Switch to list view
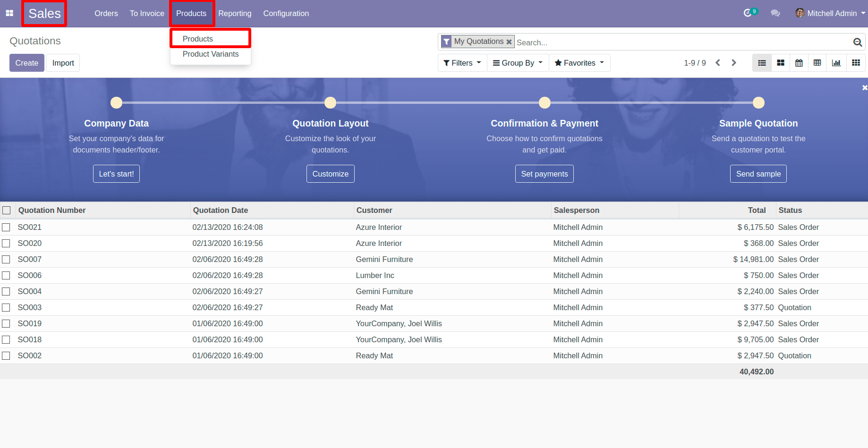Screen dimensions: 868x448 (x=762, y=63)
